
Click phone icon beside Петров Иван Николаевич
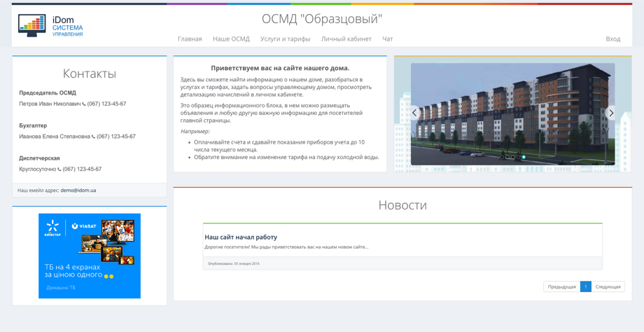(84, 104)
